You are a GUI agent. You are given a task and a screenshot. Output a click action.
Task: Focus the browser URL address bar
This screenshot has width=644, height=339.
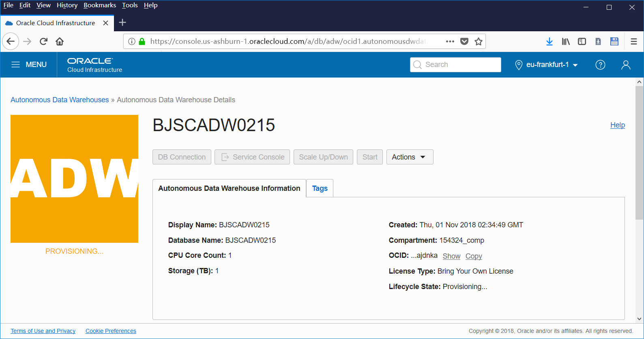click(x=288, y=41)
